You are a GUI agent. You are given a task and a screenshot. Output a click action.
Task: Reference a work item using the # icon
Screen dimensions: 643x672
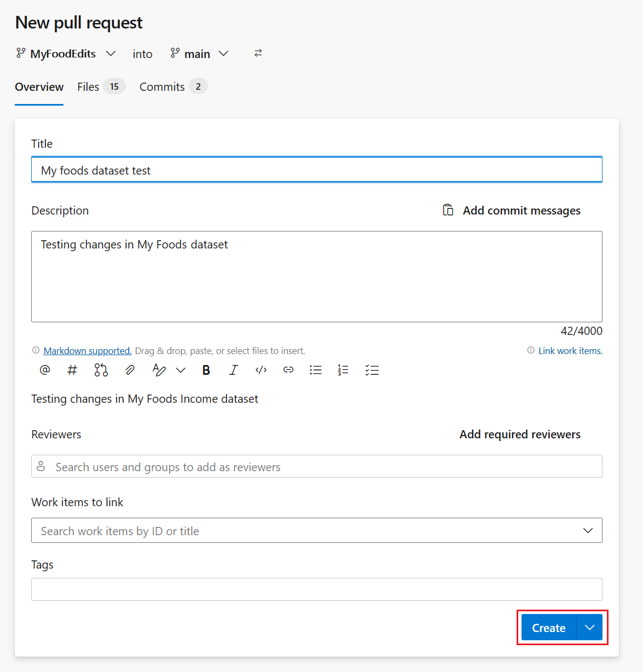coord(72,370)
